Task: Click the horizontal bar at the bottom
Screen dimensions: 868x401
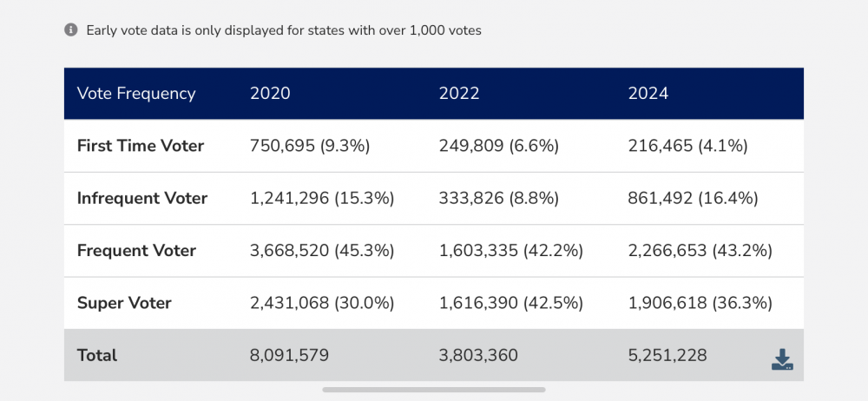Action: point(434,390)
